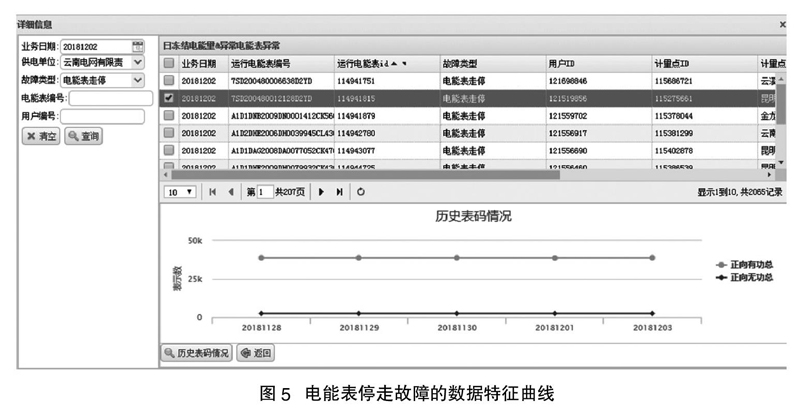Click the 正向有功总 data point at 20181128
Screen dimensions: 800x416
click(261, 258)
